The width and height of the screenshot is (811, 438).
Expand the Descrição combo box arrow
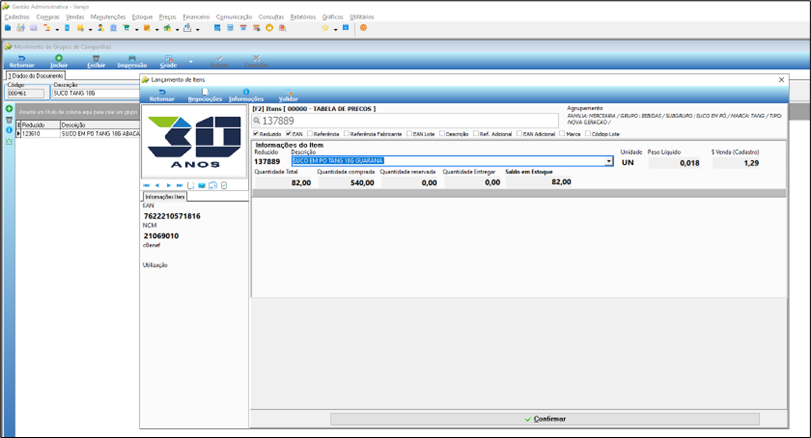tap(608, 161)
